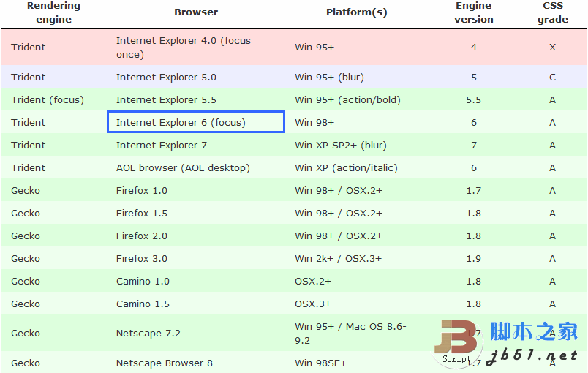
Task: Select the Win 2k+ / OSX.3+ platform cell
Action: tap(357, 258)
